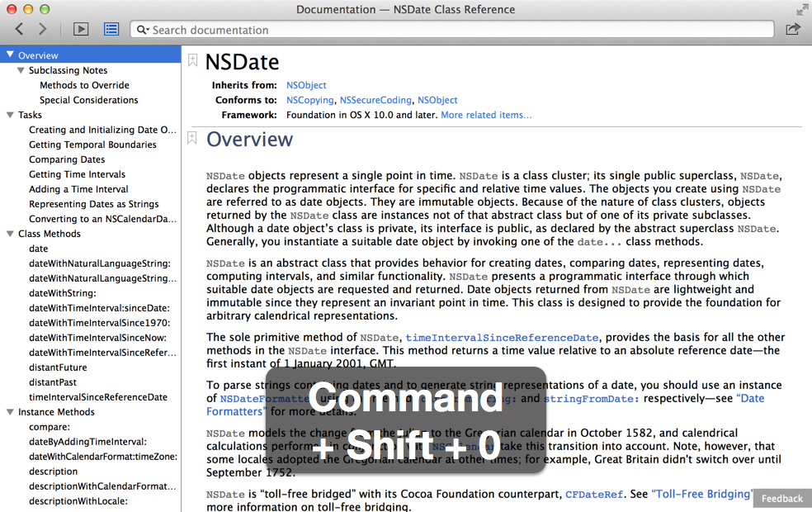Collapse Subclassing Notes disclosure triangle
The image size is (812, 512).
21,70
